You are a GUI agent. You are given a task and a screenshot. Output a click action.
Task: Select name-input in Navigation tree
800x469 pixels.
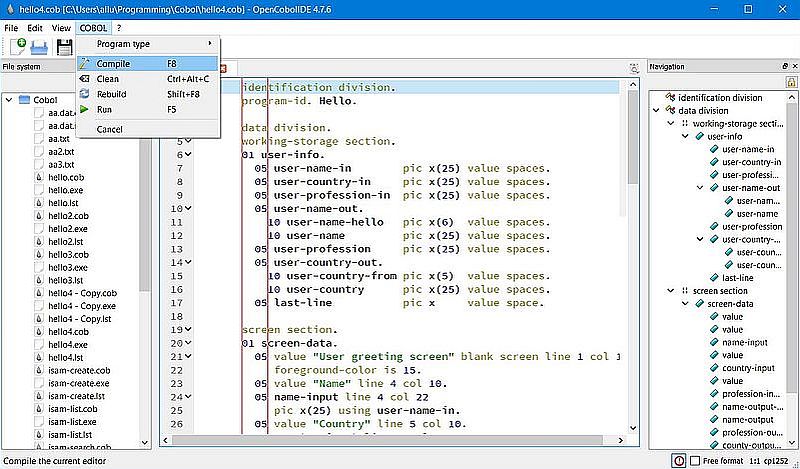point(744,342)
